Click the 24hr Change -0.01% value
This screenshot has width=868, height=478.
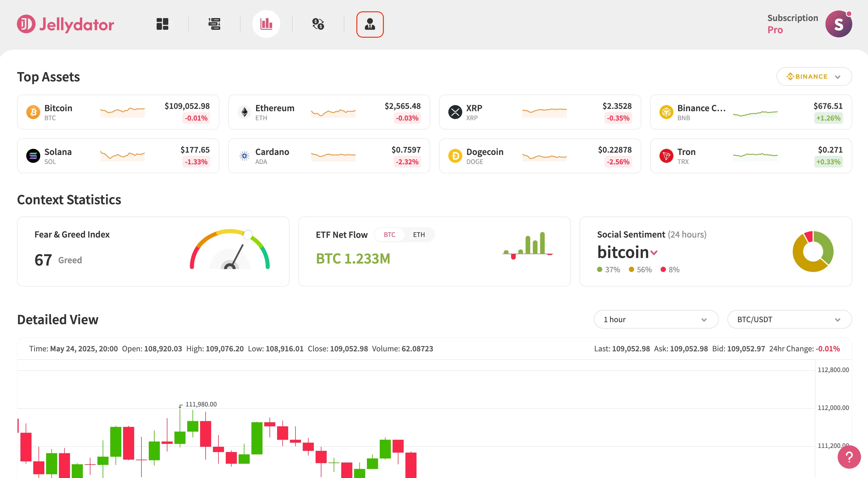(827, 348)
